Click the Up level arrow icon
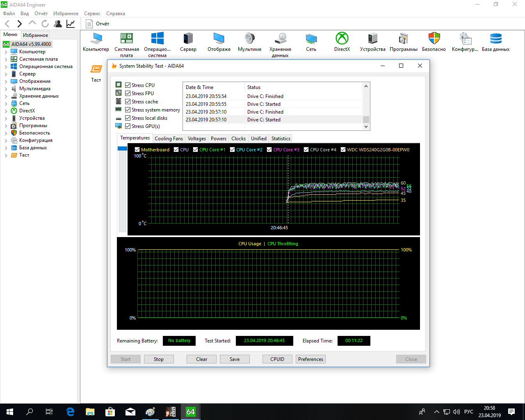This screenshot has width=525, height=420. point(32,23)
